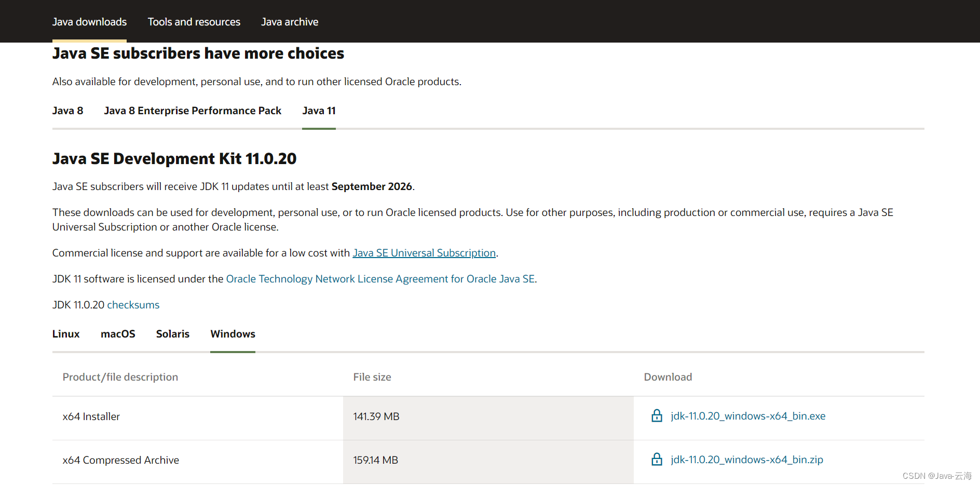Image resolution: width=980 pixels, height=485 pixels.
Task: Select the Windows platform tab
Action: pyautogui.click(x=233, y=334)
